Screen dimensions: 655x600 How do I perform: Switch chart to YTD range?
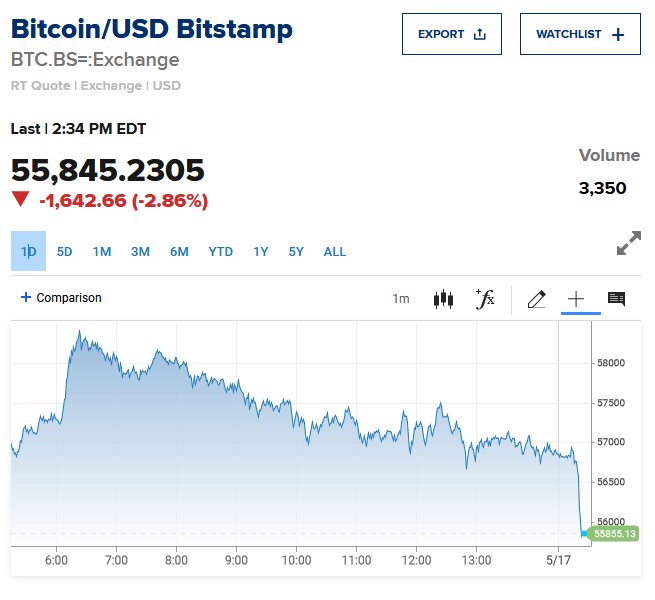tap(221, 251)
